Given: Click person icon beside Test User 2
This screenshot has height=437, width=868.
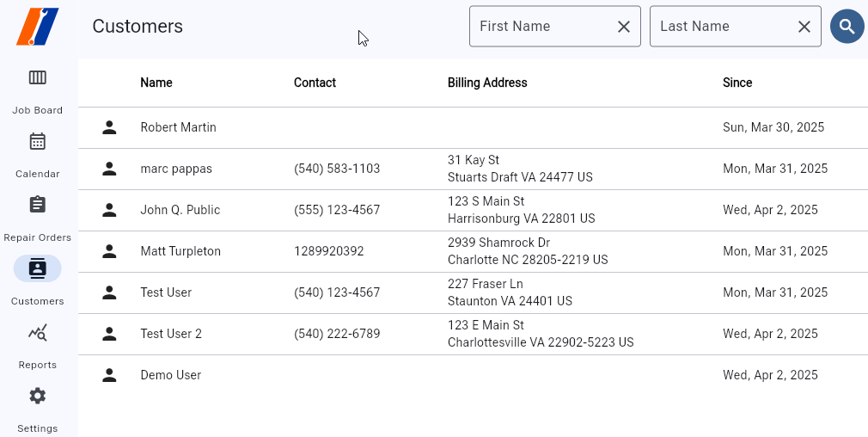Looking at the screenshot, I should [x=109, y=334].
